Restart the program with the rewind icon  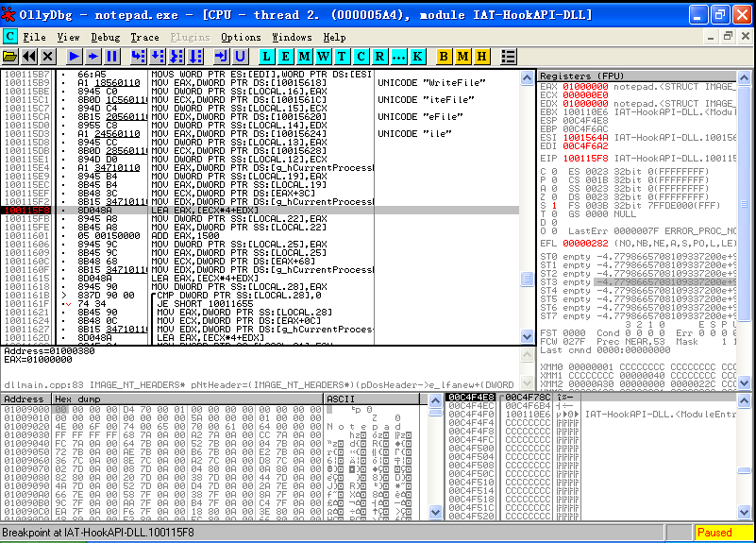tap(29, 57)
